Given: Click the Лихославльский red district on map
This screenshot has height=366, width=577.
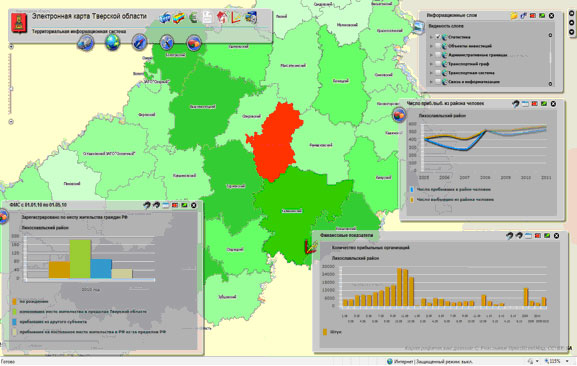Looking at the screenshot, I should pos(274,142).
